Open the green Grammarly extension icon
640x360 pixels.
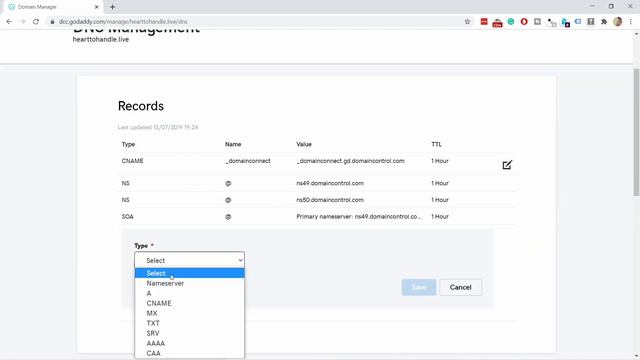point(511,22)
